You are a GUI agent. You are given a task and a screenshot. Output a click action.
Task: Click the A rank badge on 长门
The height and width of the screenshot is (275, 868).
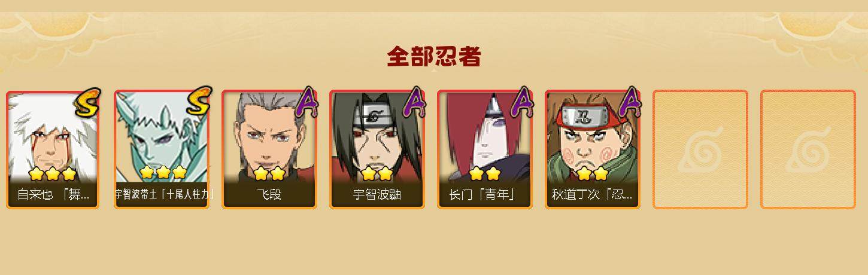[x=523, y=102]
